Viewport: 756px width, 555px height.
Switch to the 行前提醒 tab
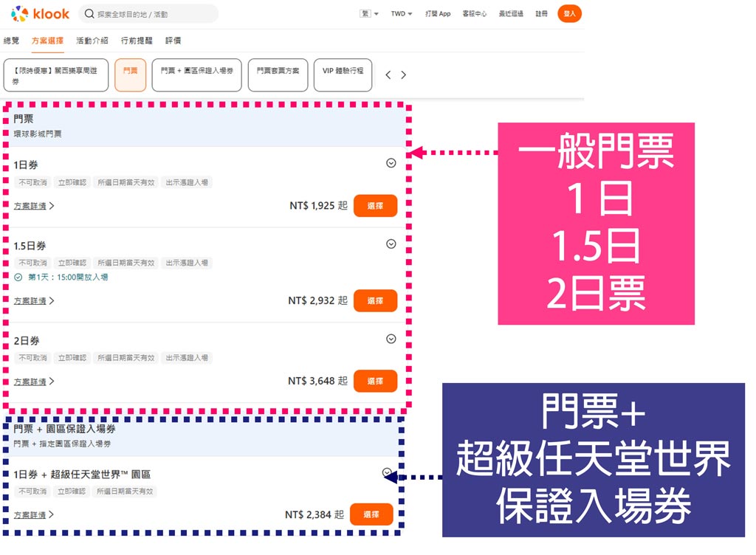pos(137,41)
